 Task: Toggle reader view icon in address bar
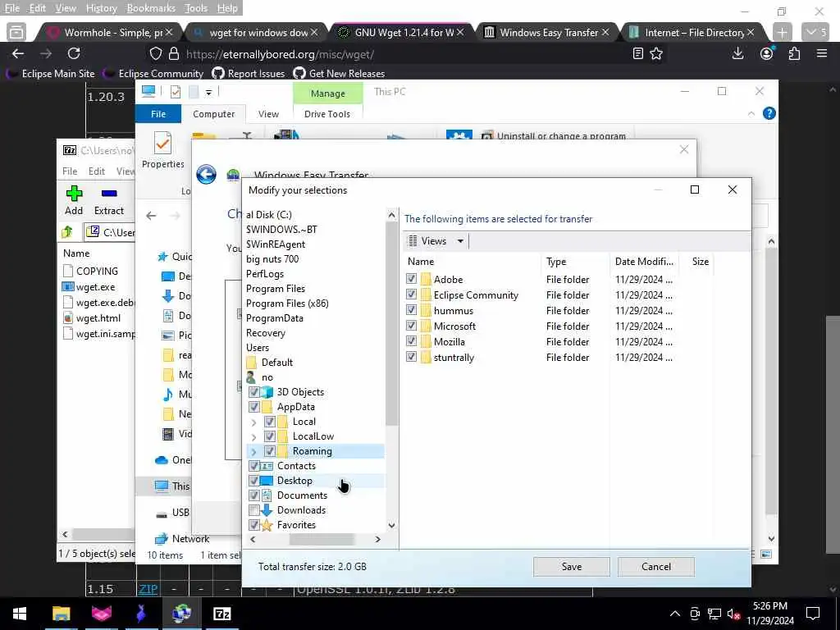pos(637,53)
